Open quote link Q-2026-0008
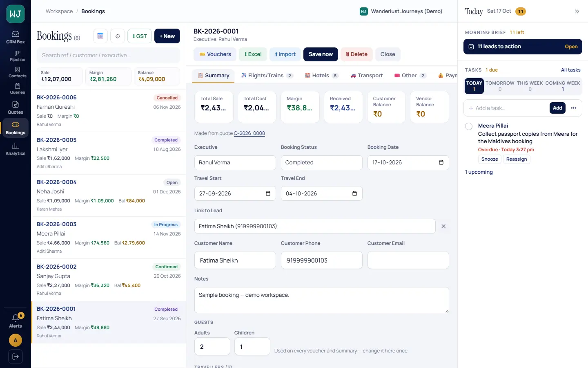The height and width of the screenshot is (368, 588). [249, 133]
